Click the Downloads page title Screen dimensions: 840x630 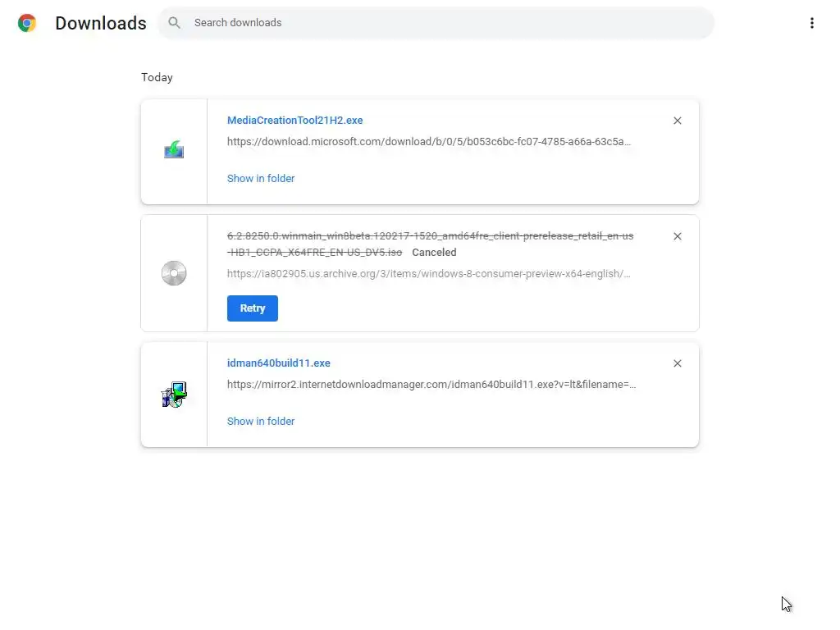101,23
